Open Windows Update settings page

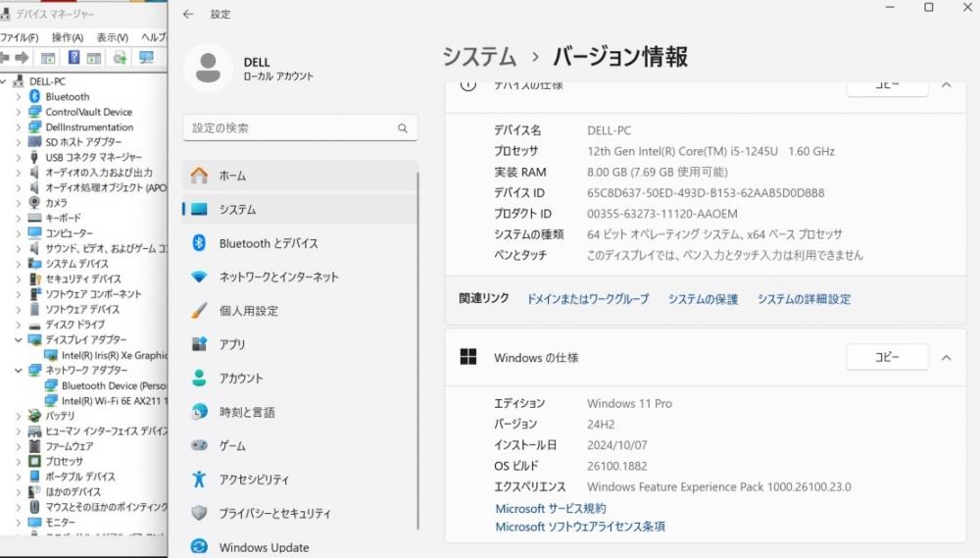(x=300, y=547)
